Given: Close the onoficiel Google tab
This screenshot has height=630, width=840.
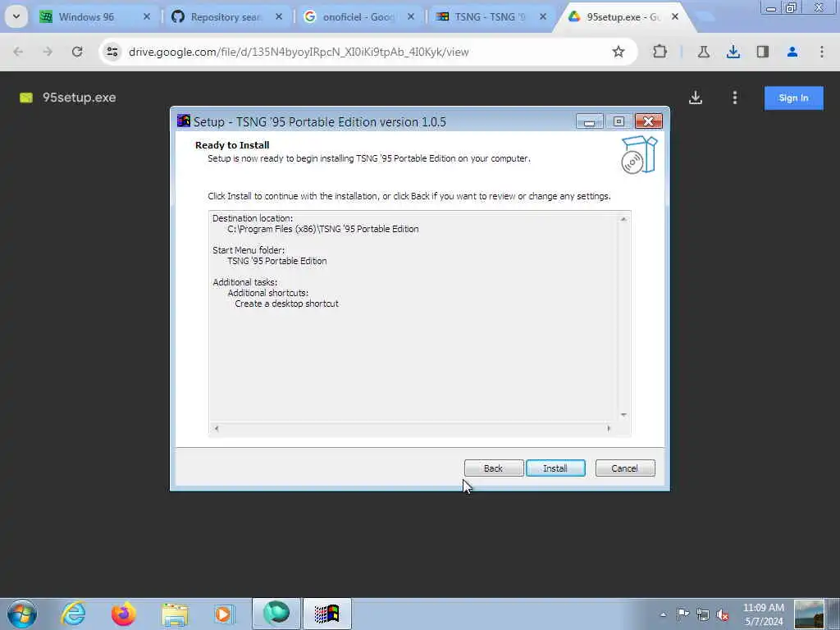Looking at the screenshot, I should [411, 17].
